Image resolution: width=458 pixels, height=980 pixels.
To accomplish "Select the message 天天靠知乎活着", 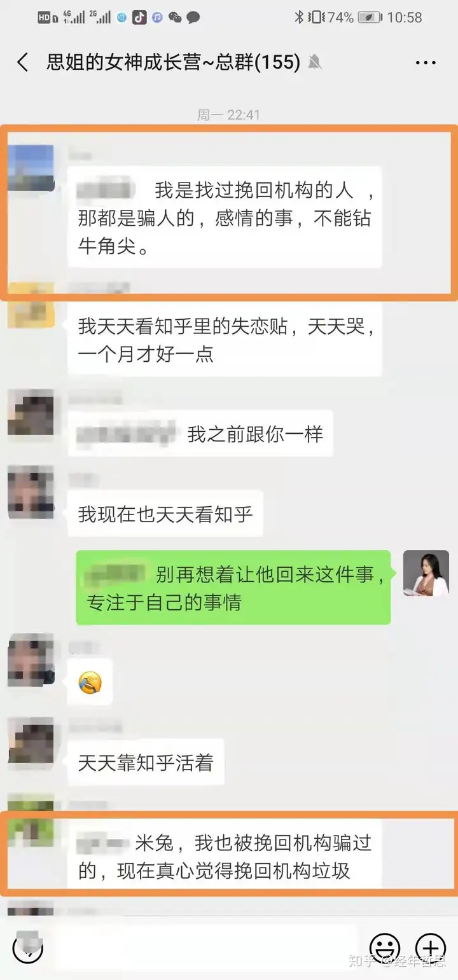I will point(146,762).
